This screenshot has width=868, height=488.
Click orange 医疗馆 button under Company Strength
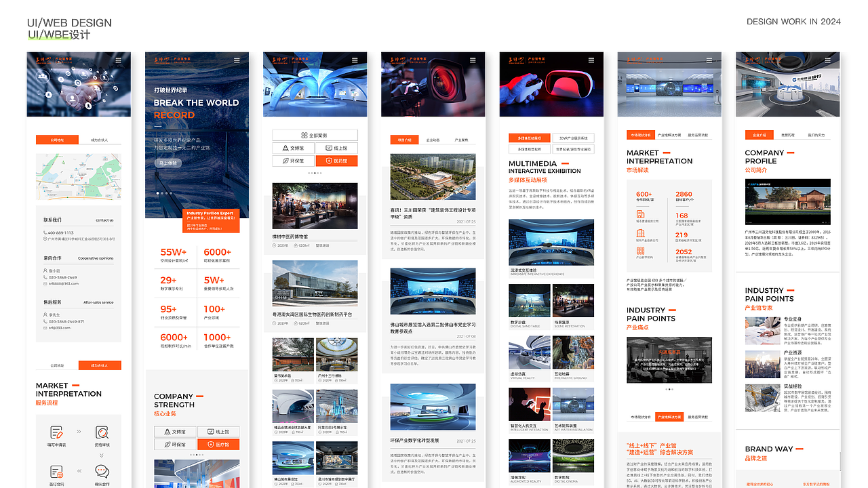coord(218,445)
